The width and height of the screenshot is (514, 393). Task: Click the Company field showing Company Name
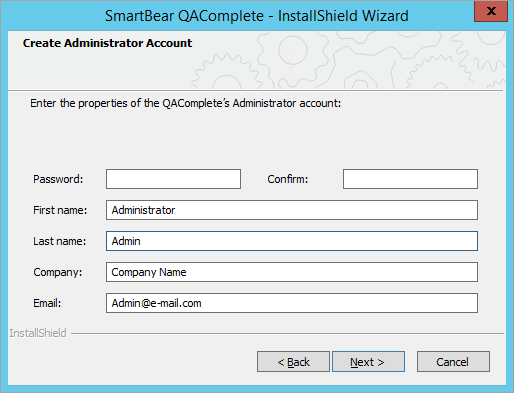click(x=292, y=272)
